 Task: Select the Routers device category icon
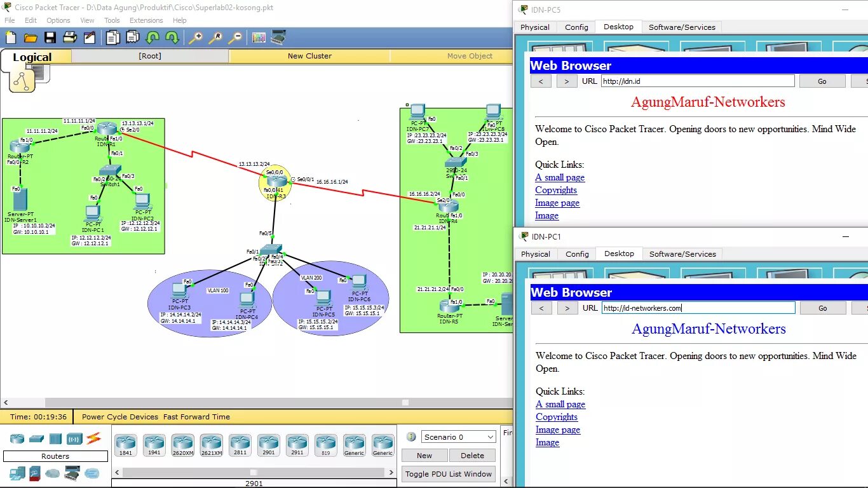click(x=17, y=438)
